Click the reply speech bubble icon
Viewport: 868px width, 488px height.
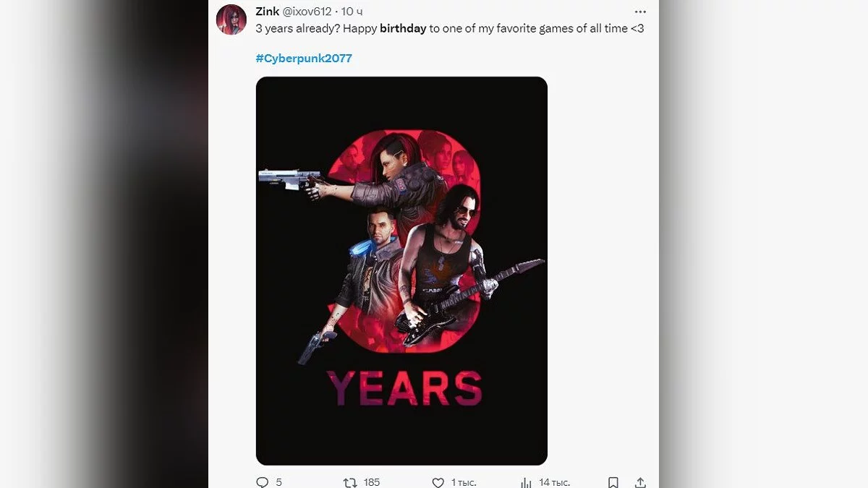click(x=263, y=482)
